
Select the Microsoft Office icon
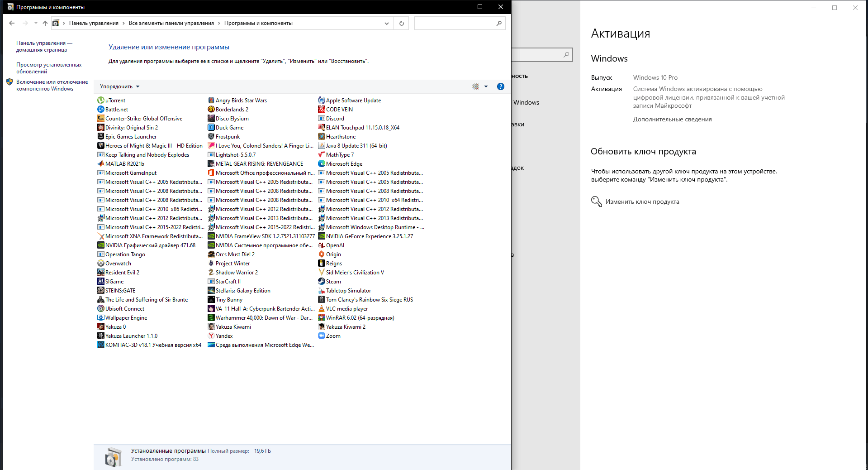[211, 173]
